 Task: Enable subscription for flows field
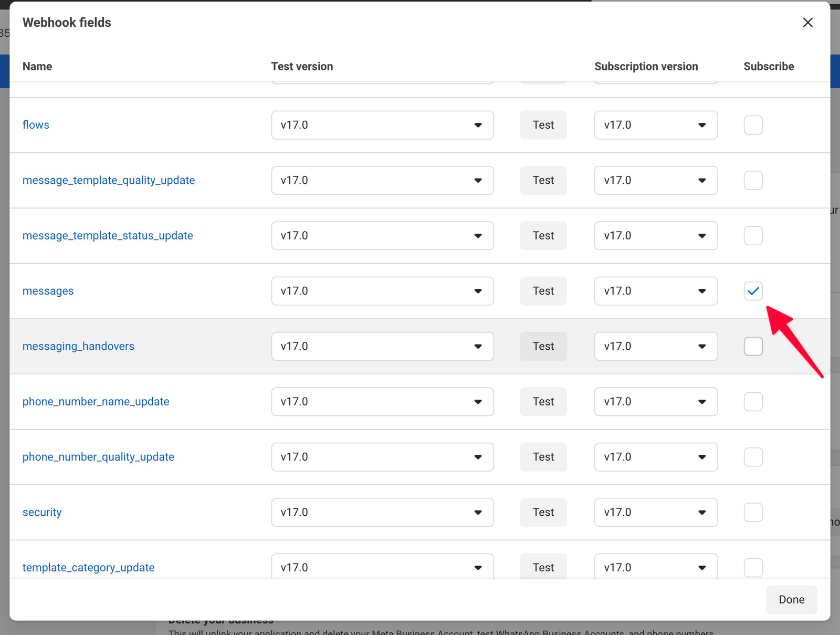(x=753, y=125)
